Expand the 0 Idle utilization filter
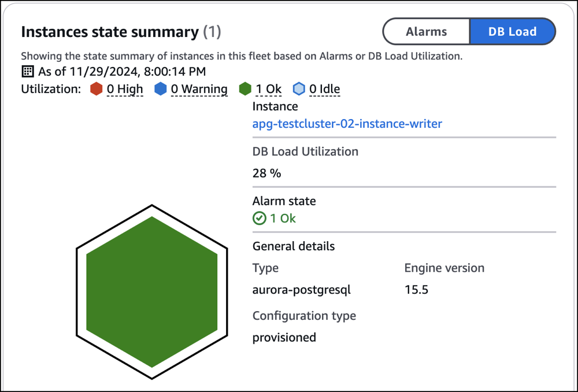This screenshot has height=392, width=578. [x=324, y=88]
